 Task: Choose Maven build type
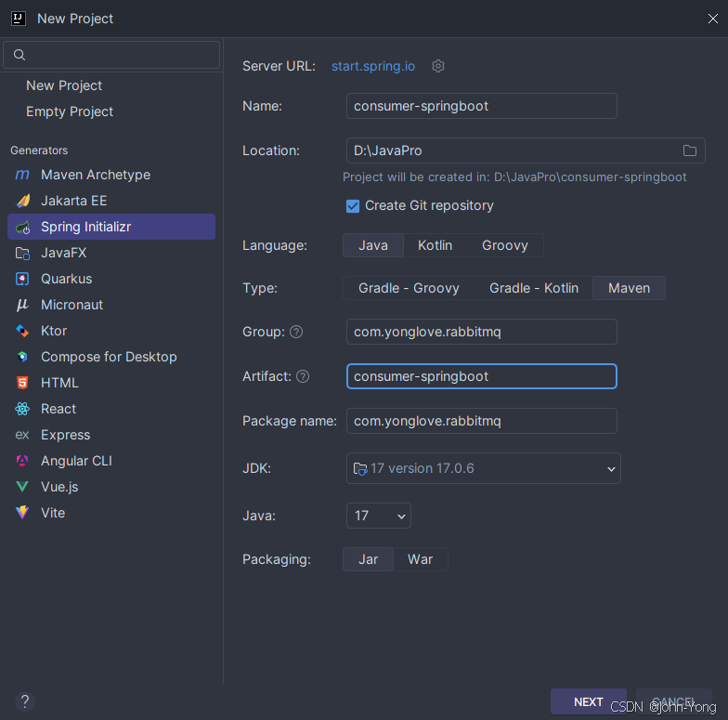pyautogui.click(x=629, y=288)
